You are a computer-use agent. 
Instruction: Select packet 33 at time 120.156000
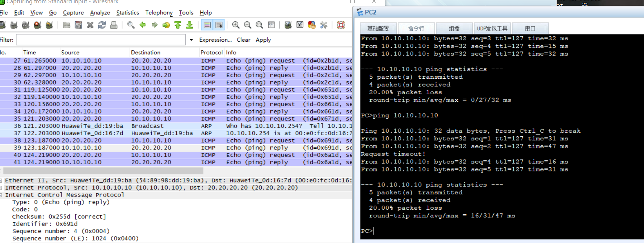[x=176, y=104]
